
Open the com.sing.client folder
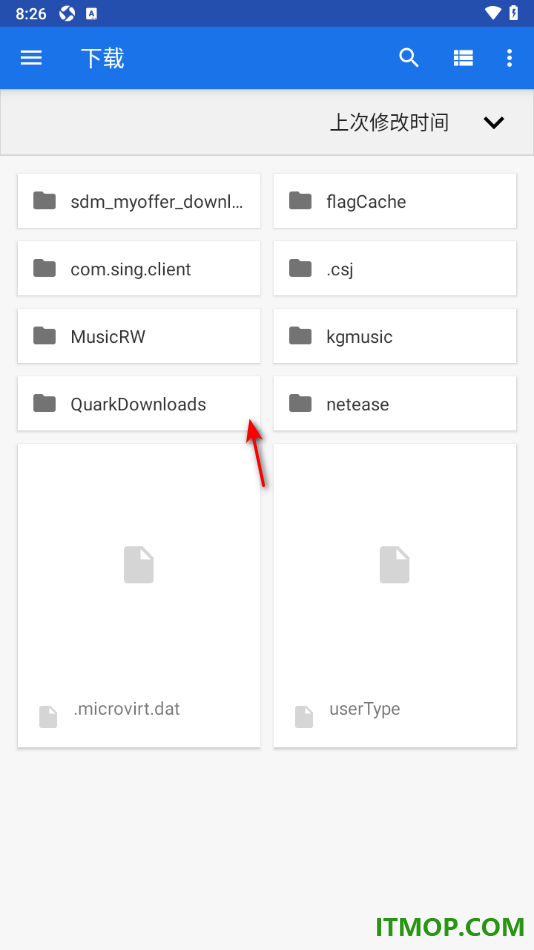139,268
